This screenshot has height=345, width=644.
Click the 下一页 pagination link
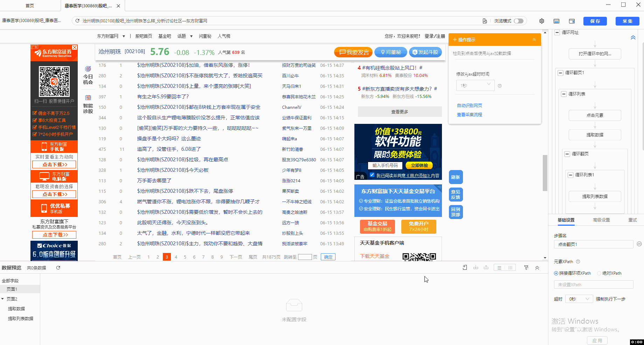(236, 257)
